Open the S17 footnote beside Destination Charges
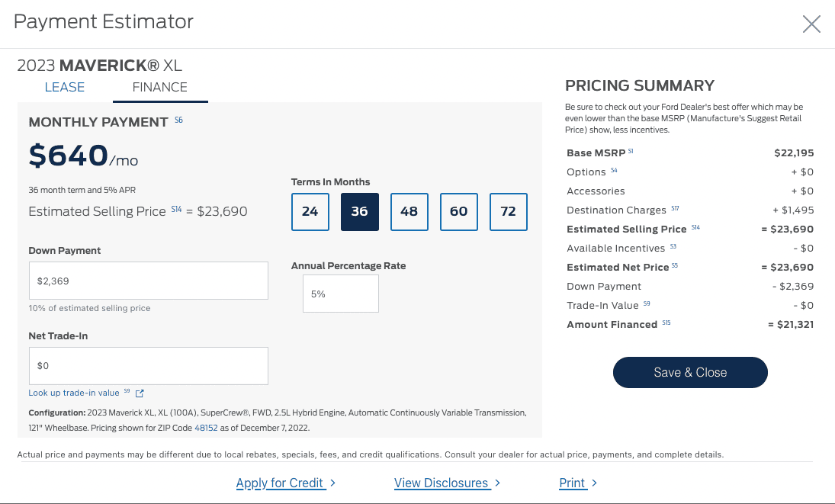 (675, 209)
